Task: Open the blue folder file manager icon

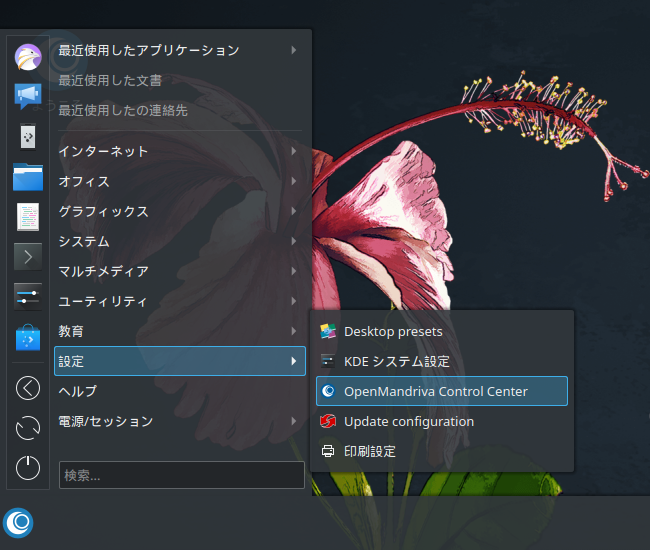Action: pyautogui.click(x=28, y=177)
